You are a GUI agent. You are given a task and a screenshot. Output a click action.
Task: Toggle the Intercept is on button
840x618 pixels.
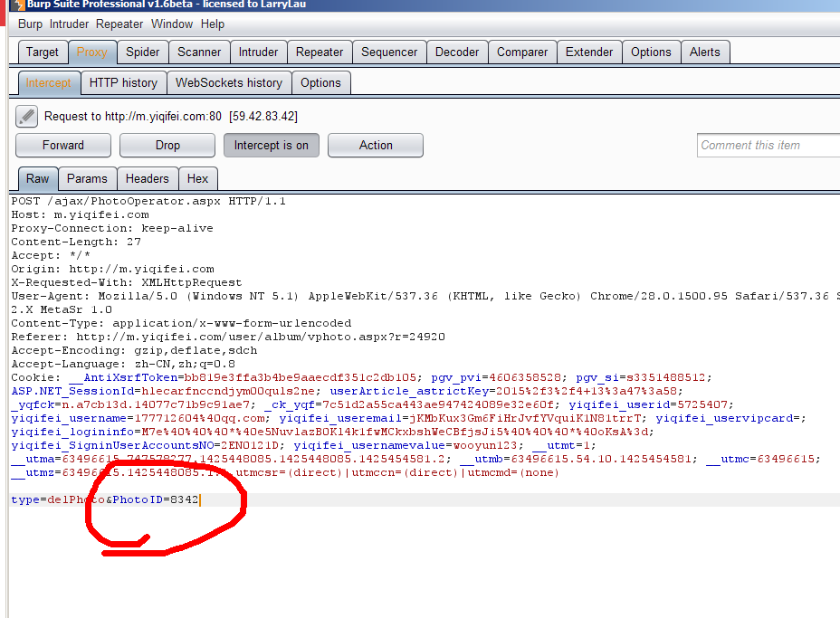tap(271, 145)
